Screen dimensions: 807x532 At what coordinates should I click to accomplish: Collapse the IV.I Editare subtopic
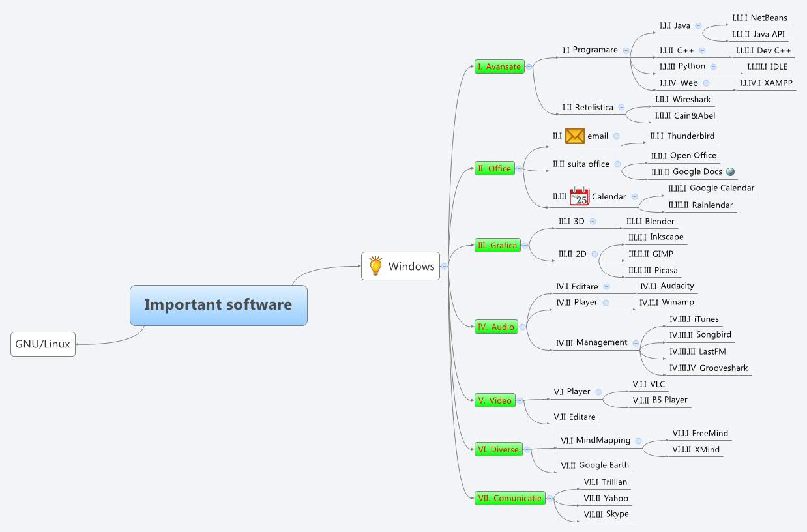click(x=606, y=286)
